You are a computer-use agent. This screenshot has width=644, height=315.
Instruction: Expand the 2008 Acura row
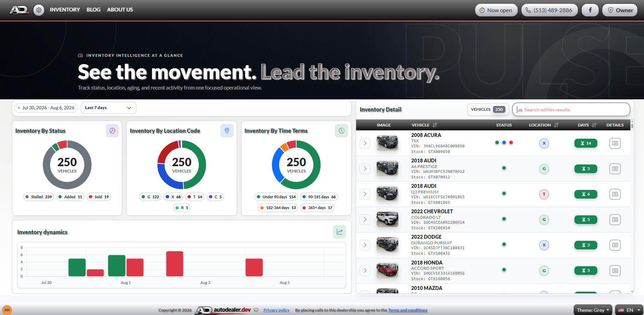365,143
